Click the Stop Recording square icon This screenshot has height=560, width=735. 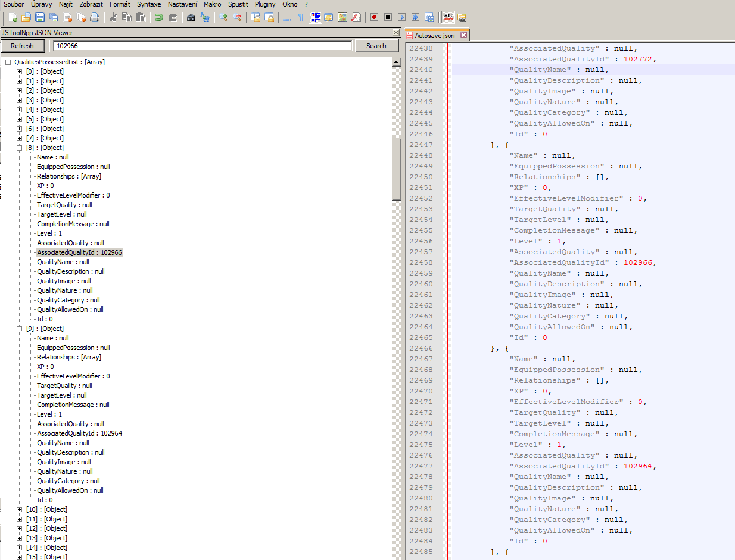point(388,17)
